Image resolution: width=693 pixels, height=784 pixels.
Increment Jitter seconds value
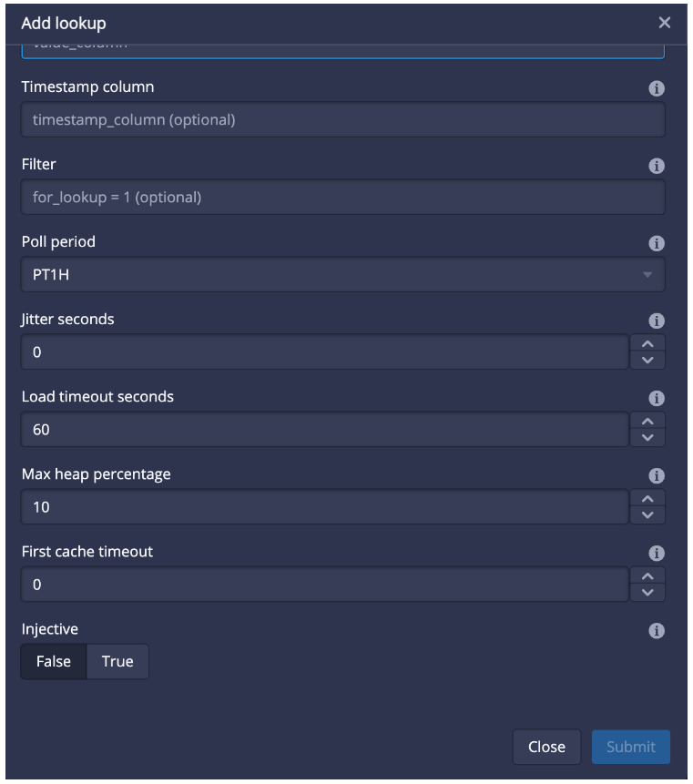[x=647, y=343]
